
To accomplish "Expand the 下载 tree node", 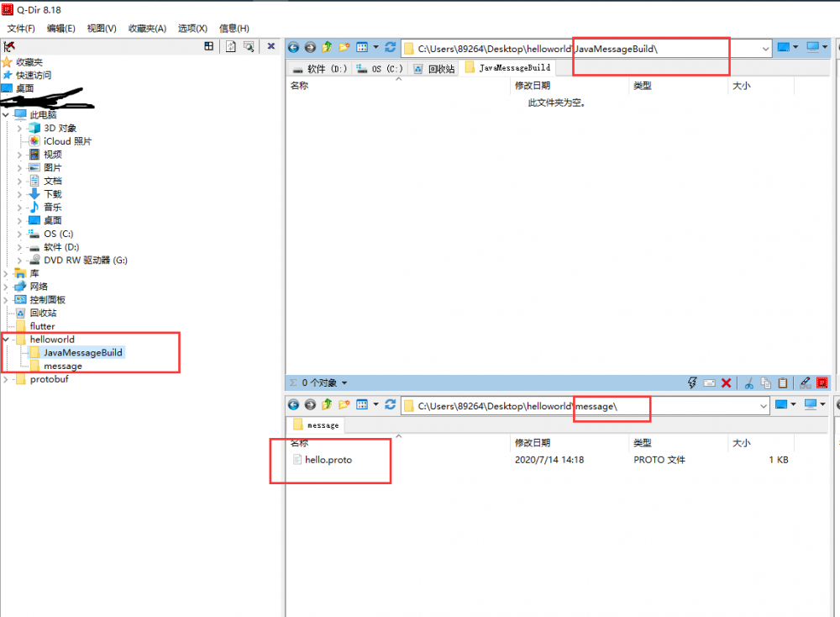I will pos(19,194).
